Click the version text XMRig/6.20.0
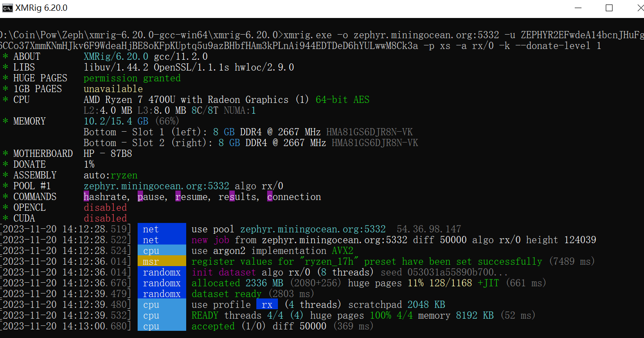The height and width of the screenshot is (338, 644). pyautogui.click(x=116, y=57)
